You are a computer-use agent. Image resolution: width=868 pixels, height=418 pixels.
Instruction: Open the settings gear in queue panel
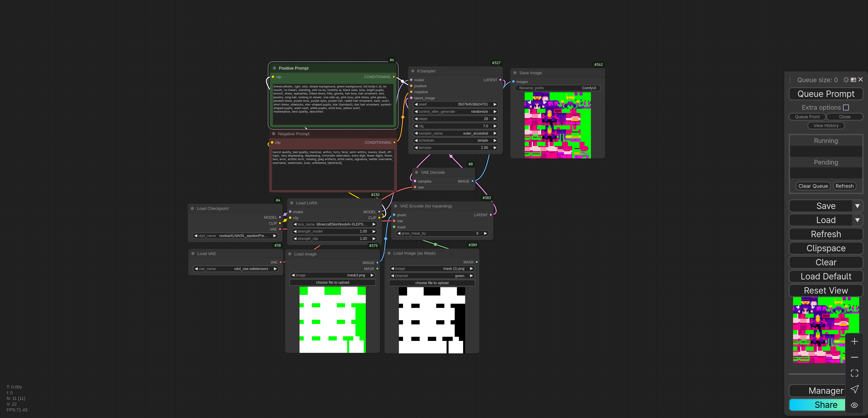(x=846, y=80)
